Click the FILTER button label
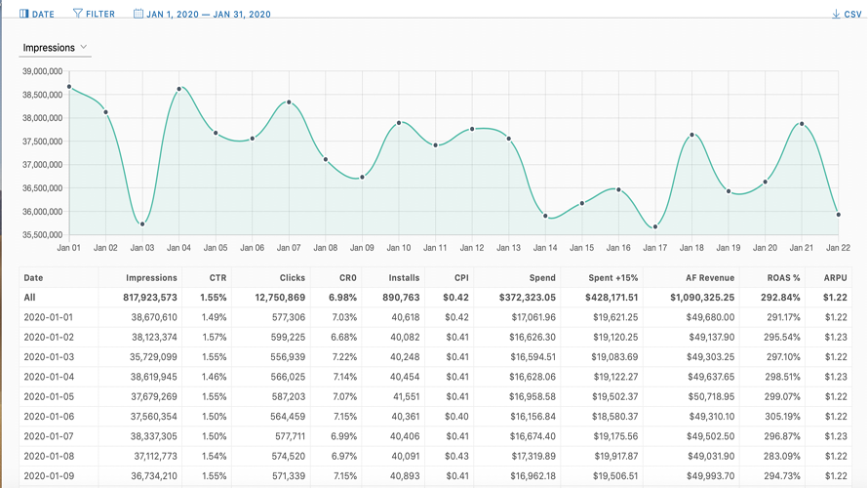The height and width of the screenshot is (488, 868). click(x=100, y=15)
